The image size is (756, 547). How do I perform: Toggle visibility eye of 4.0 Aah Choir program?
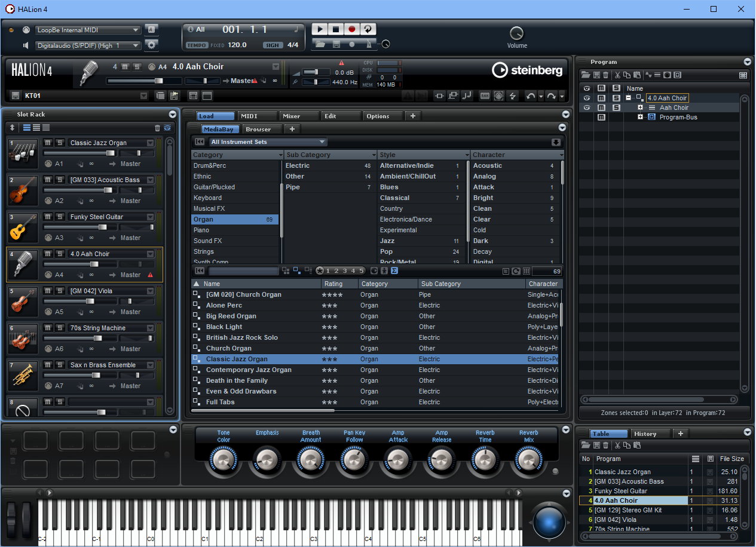(587, 98)
